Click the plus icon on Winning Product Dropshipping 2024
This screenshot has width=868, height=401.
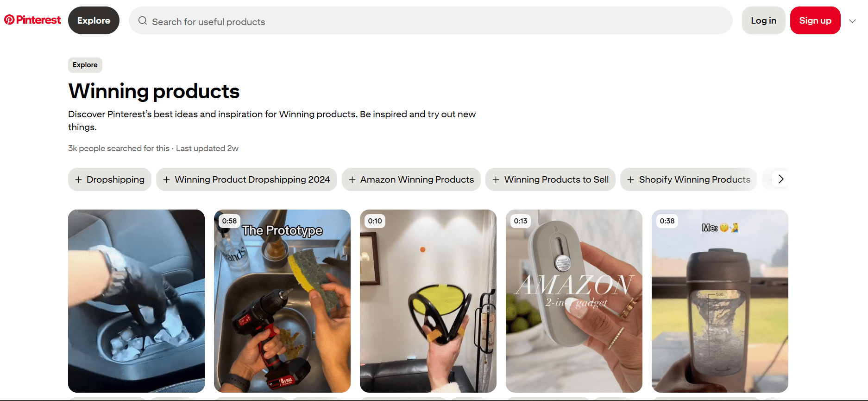[x=166, y=180]
